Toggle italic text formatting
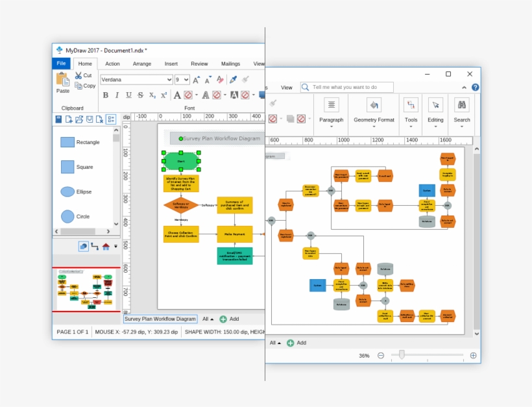 point(116,95)
